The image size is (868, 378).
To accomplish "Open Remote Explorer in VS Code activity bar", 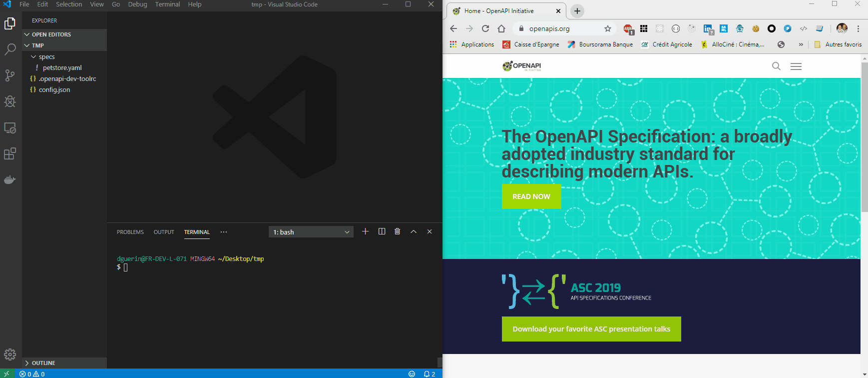I will click(x=10, y=127).
